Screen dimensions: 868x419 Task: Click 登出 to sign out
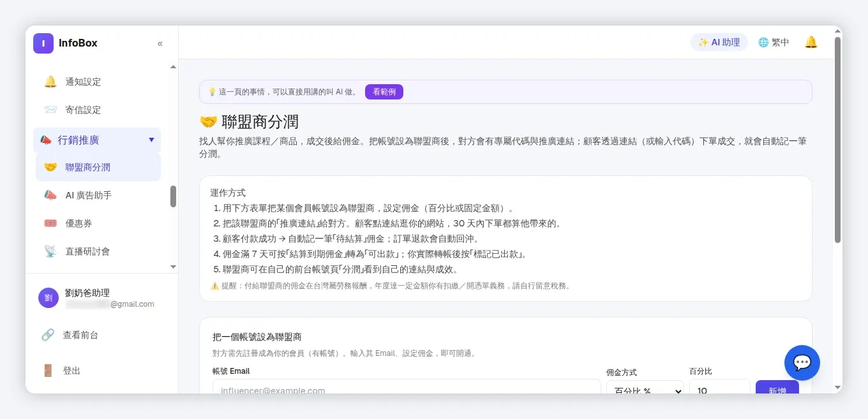[71, 371]
